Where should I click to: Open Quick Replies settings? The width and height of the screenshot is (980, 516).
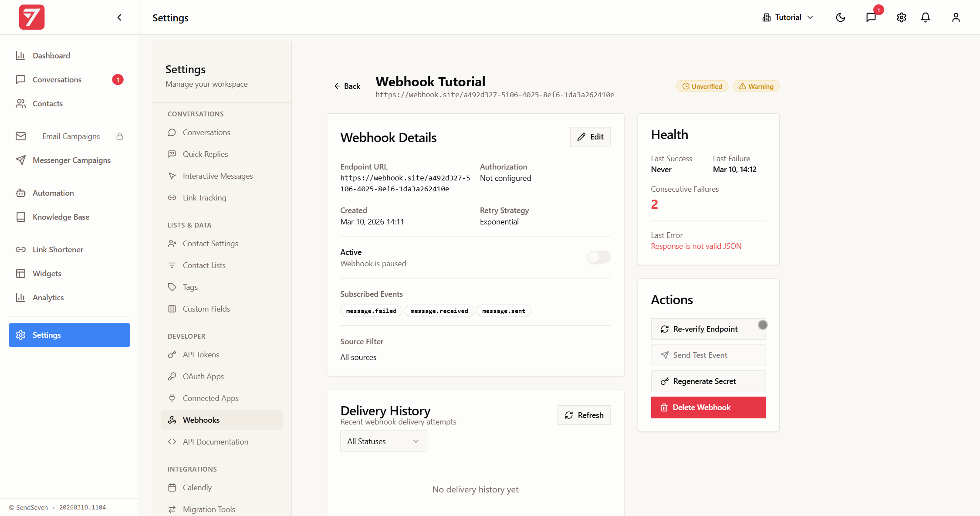[x=222, y=154]
